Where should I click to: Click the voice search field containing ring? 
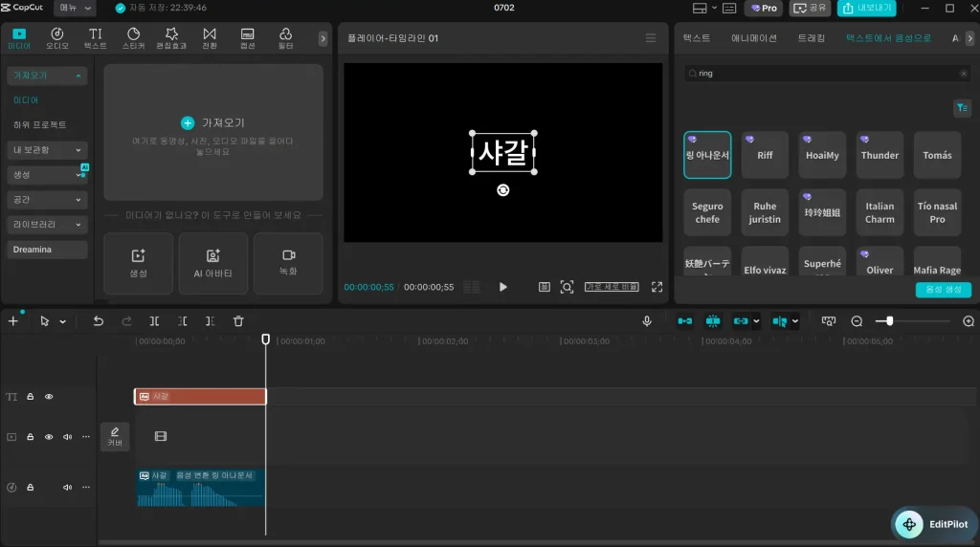[x=828, y=73]
